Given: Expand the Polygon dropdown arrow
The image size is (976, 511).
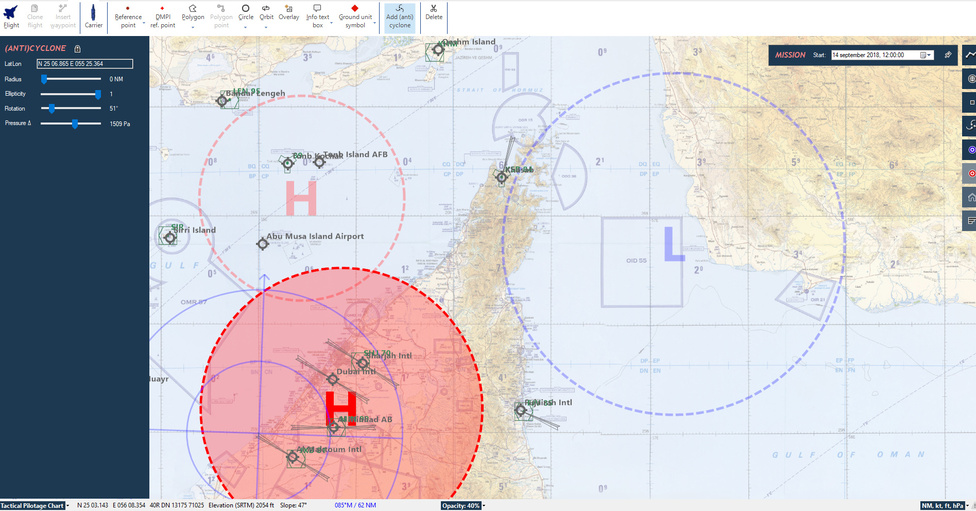Looking at the screenshot, I should [193, 27].
